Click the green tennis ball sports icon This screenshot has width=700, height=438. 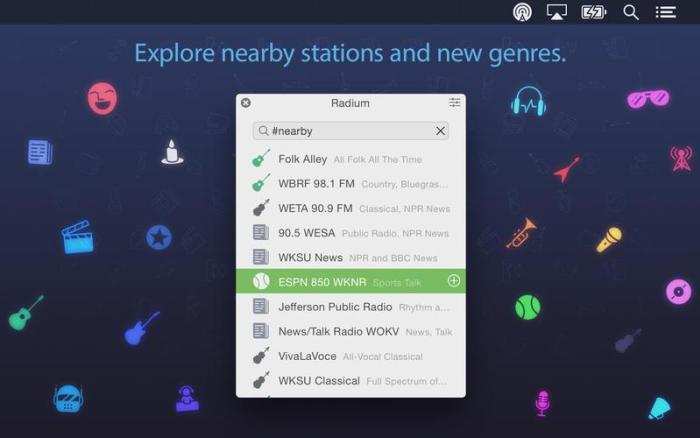click(x=528, y=307)
